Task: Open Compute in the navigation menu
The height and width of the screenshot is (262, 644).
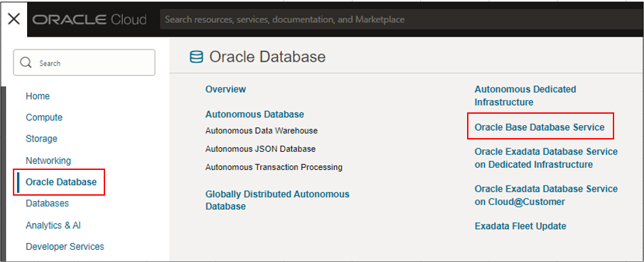Action: click(44, 117)
